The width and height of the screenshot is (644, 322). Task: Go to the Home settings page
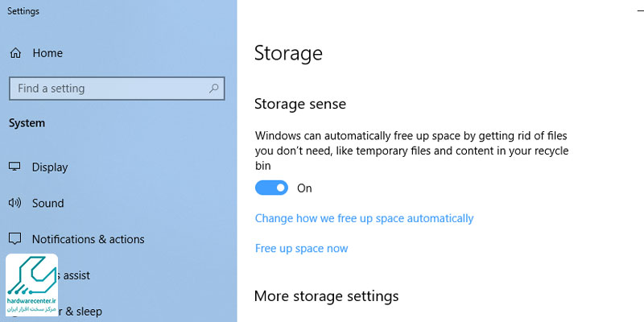[47, 53]
